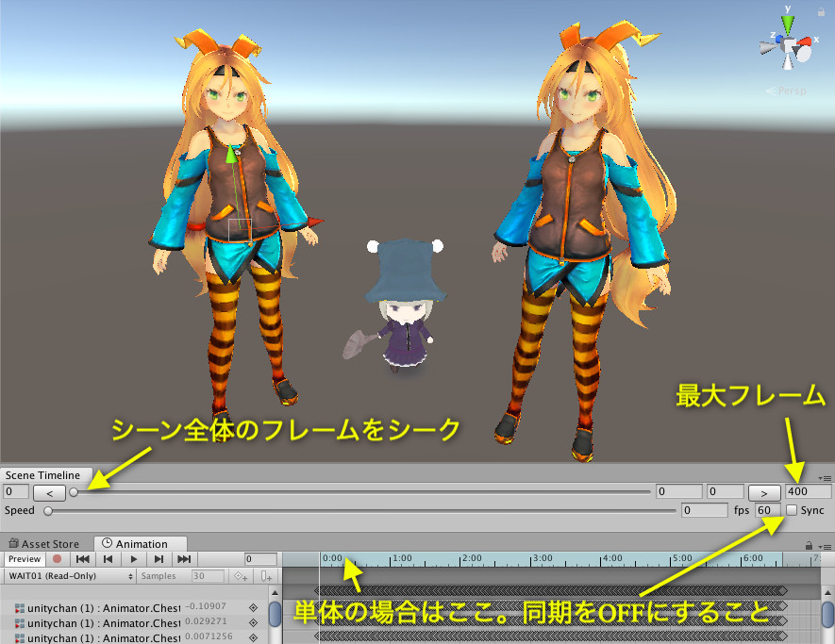Open the WAIT01 (Read-Only) clip dropdown
The height and width of the screenshot is (644, 835).
(70, 576)
